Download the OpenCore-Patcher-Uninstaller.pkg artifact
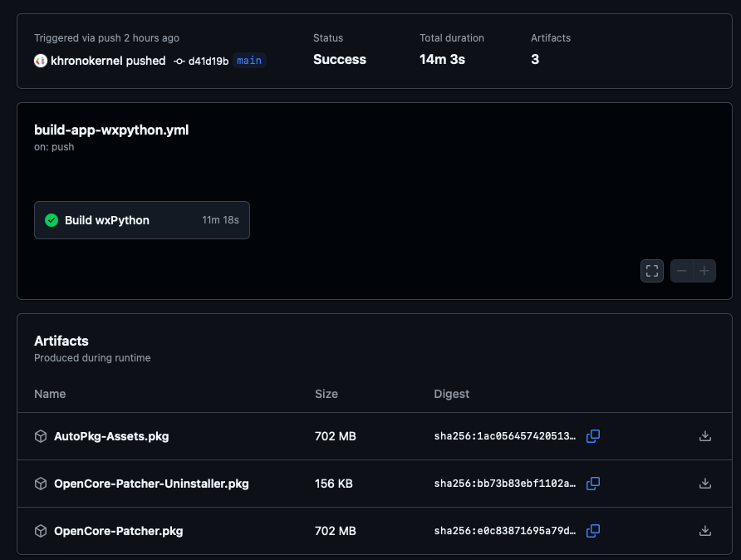Screen dimensions: 741x560 coord(705,484)
